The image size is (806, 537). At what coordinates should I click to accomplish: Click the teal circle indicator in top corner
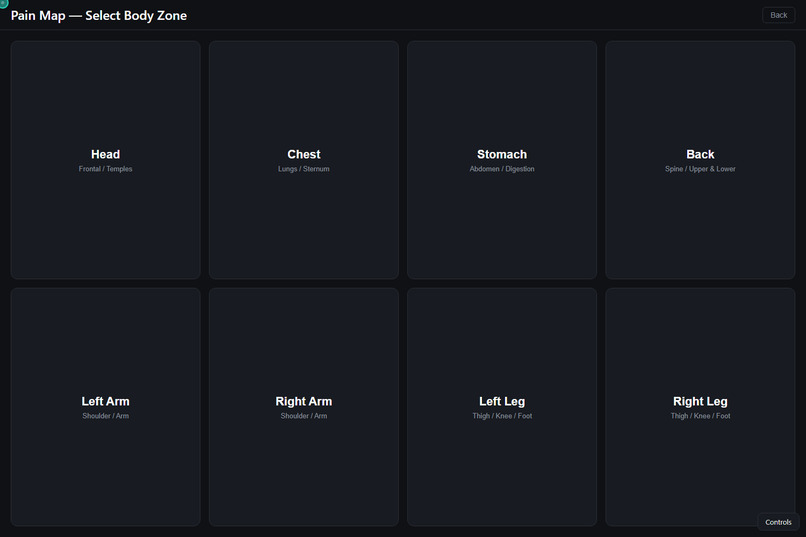click(3, 3)
